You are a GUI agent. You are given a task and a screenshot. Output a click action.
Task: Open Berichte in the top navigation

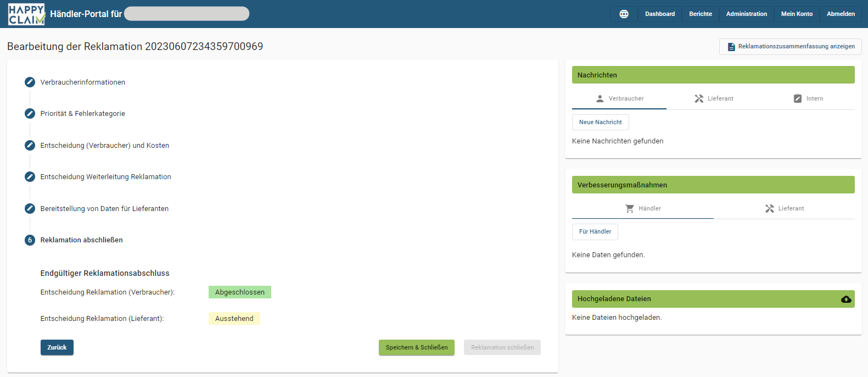[700, 14]
